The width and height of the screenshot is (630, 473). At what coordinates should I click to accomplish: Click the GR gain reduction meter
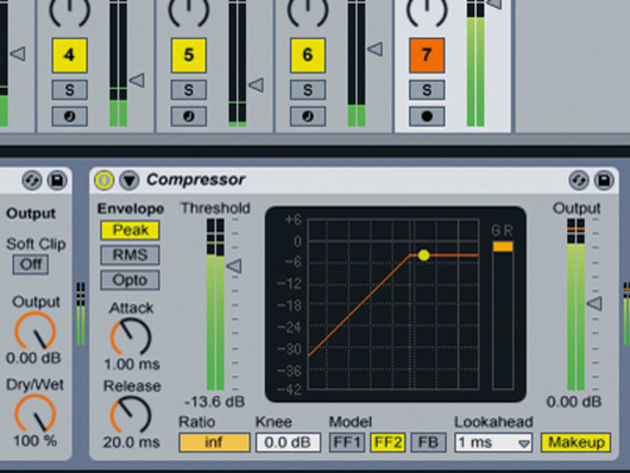pos(503,315)
